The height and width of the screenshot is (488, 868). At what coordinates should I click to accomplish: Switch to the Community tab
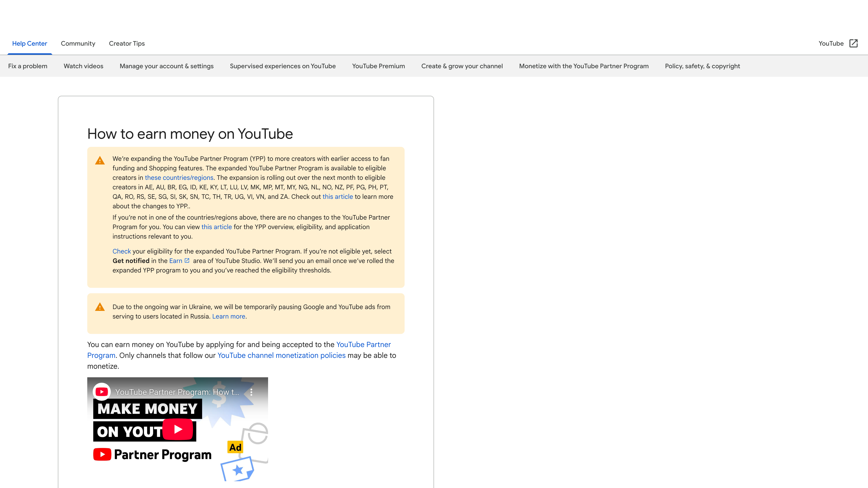(x=78, y=43)
